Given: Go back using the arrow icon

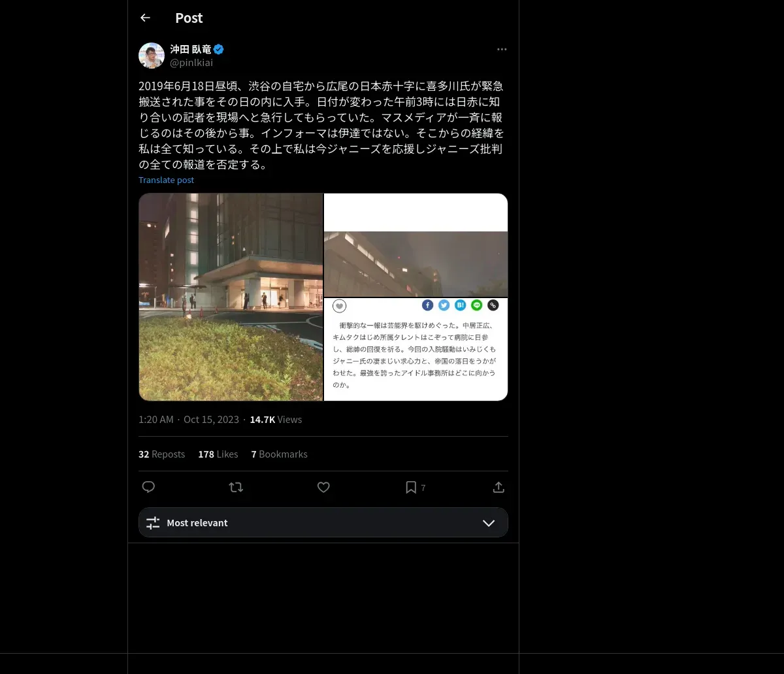Looking at the screenshot, I should coord(145,18).
